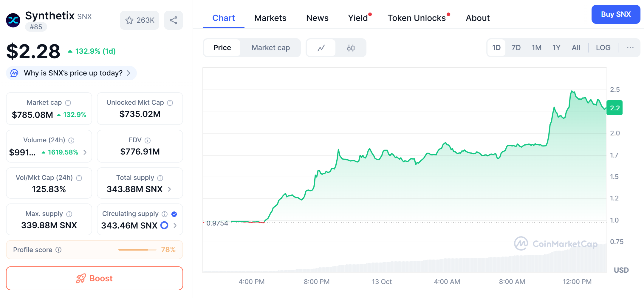The height and width of the screenshot is (298, 644).
Task: Toggle the LOG scale option
Action: coord(603,48)
